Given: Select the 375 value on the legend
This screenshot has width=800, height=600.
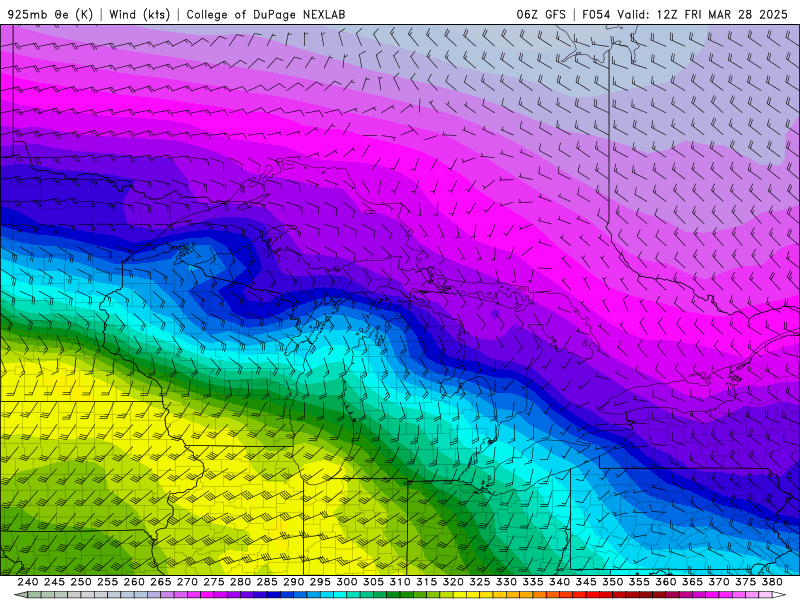Looking at the screenshot, I should coord(746,582).
